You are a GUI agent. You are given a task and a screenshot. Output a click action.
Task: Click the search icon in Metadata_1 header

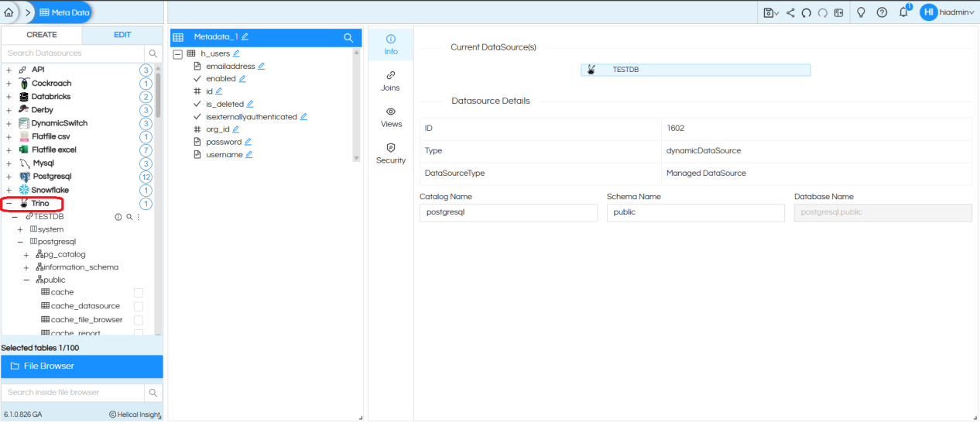coord(348,37)
